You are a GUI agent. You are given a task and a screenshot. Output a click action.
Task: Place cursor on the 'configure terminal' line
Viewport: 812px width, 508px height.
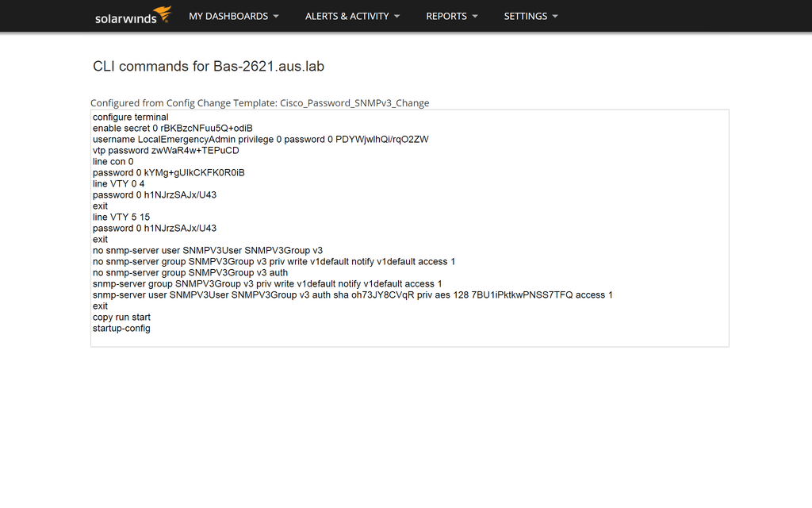point(130,117)
